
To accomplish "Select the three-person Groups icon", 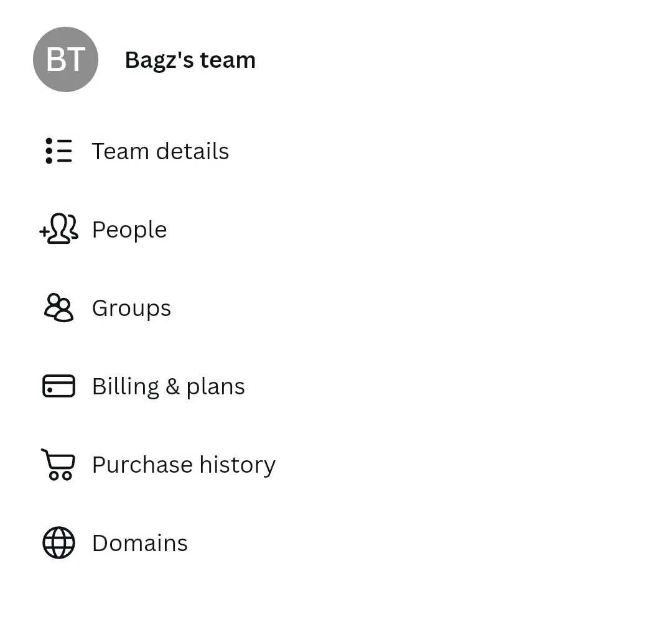I will pos(58,307).
